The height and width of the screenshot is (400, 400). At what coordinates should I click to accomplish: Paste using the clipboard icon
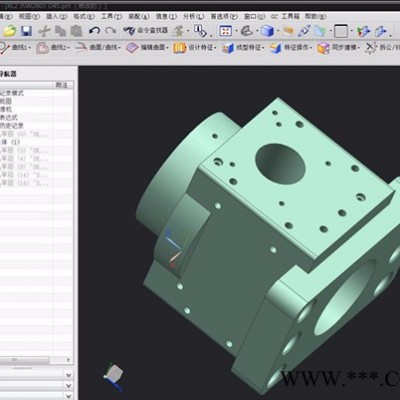pyautogui.click(x=76, y=31)
